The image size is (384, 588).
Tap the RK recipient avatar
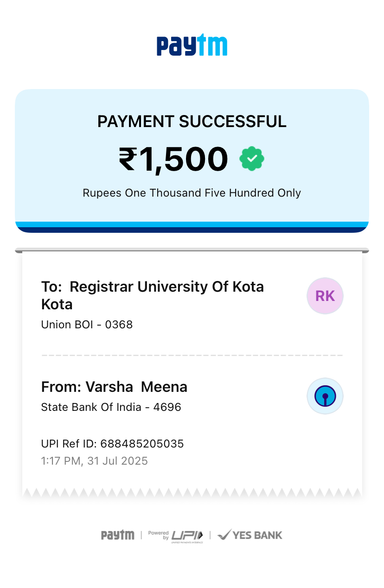click(325, 296)
